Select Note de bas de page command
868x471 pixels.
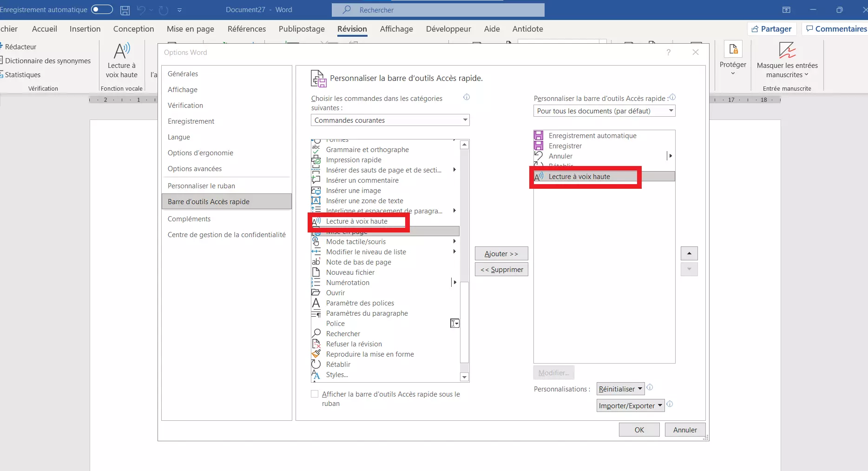[x=385, y=262]
